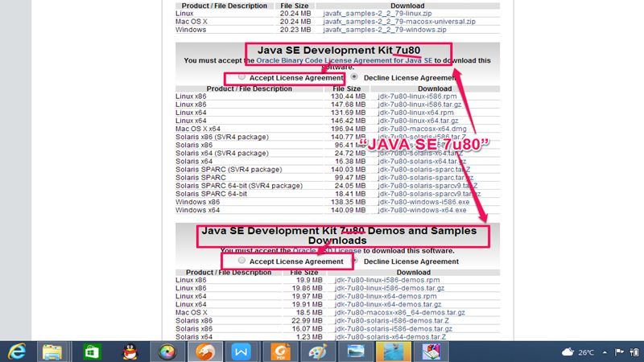644x362 pixels.
Task: Launch the Paint palette taskbar icon
Action: (317, 352)
